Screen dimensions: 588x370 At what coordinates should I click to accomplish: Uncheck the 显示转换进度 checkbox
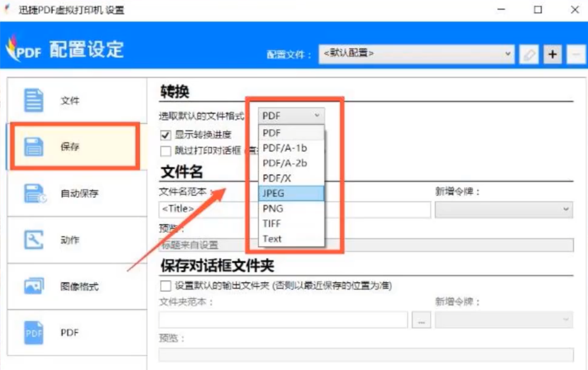[165, 135]
